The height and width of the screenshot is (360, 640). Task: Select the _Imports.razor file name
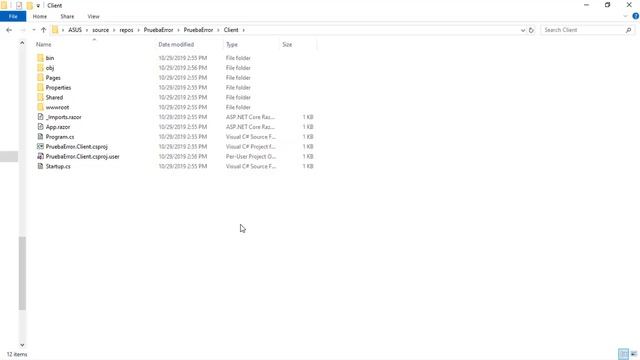64,117
